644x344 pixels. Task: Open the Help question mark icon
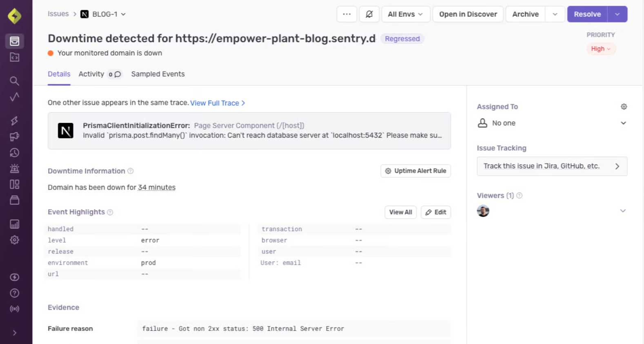[14, 293]
